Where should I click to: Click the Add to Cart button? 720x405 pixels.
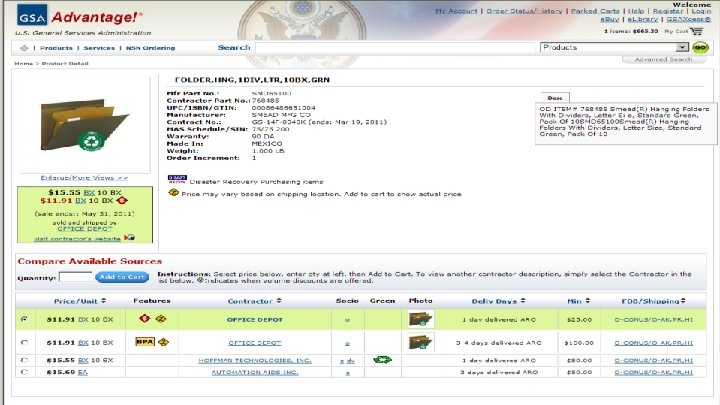(x=122, y=277)
